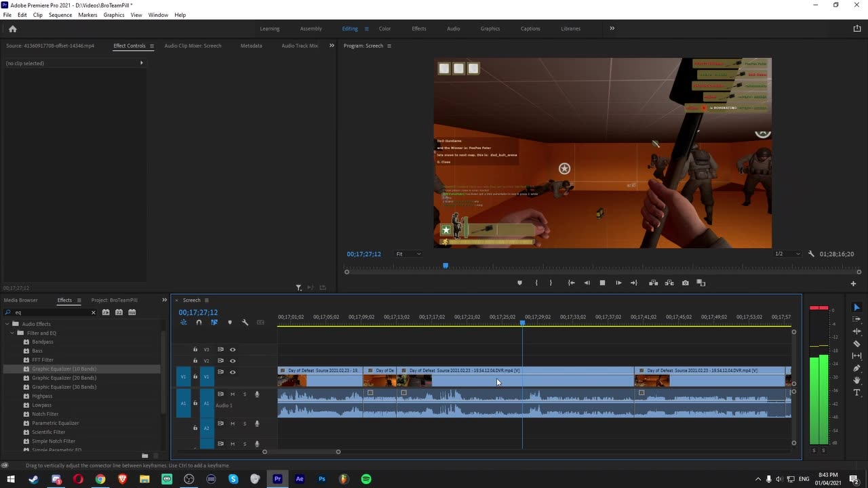Step back one frame
Image resolution: width=868 pixels, height=488 pixels.
587,283
